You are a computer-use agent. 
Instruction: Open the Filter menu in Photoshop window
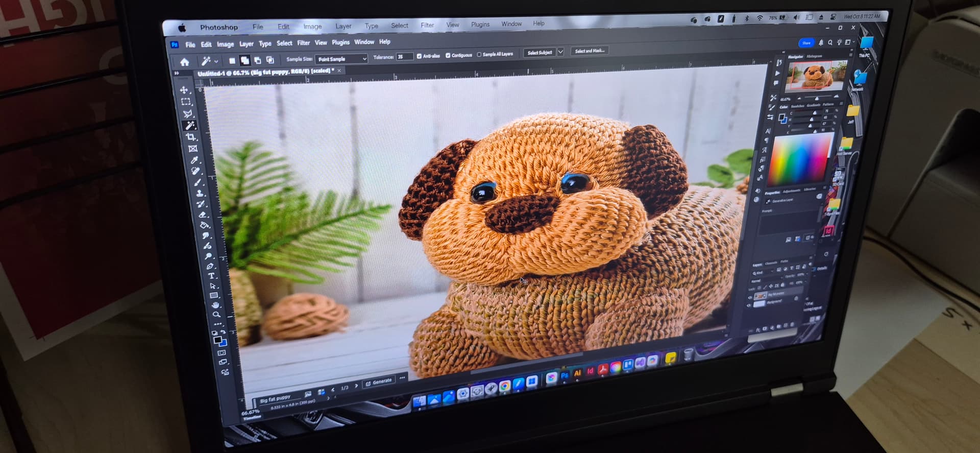click(303, 43)
